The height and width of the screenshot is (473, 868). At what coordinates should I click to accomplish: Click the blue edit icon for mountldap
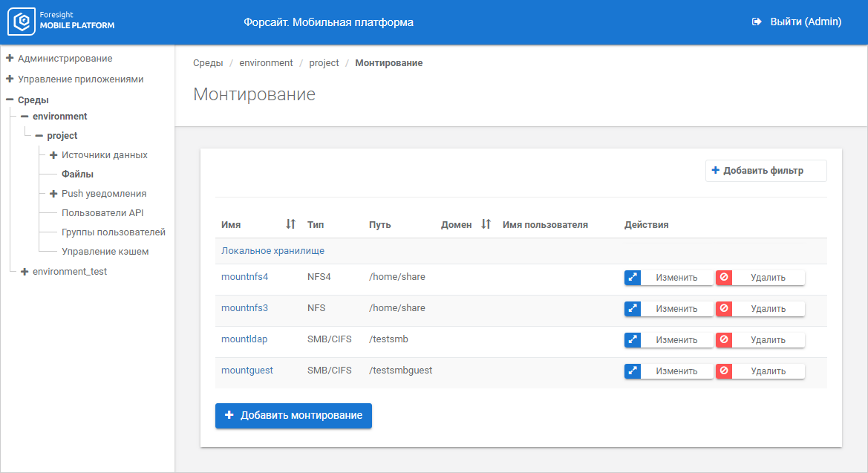[x=633, y=340]
